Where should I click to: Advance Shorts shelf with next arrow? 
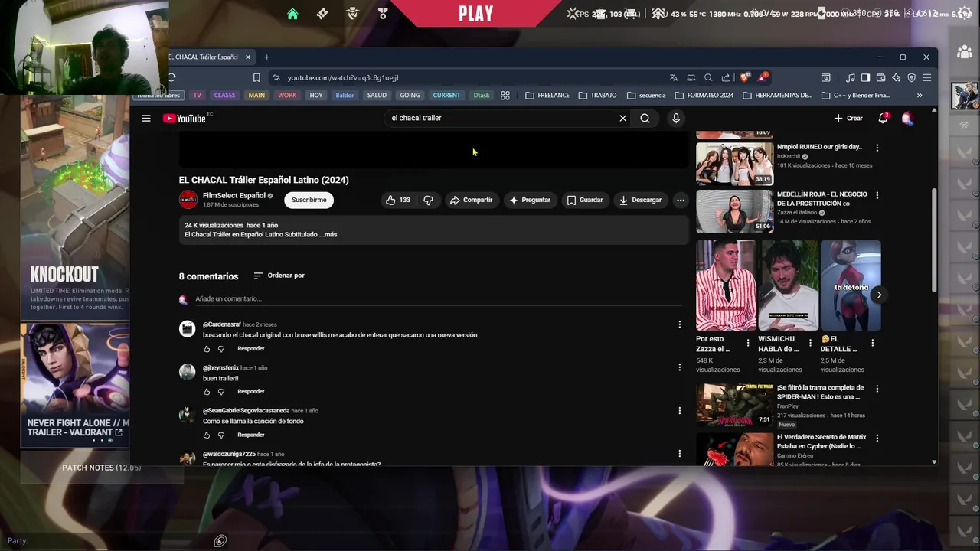[879, 295]
